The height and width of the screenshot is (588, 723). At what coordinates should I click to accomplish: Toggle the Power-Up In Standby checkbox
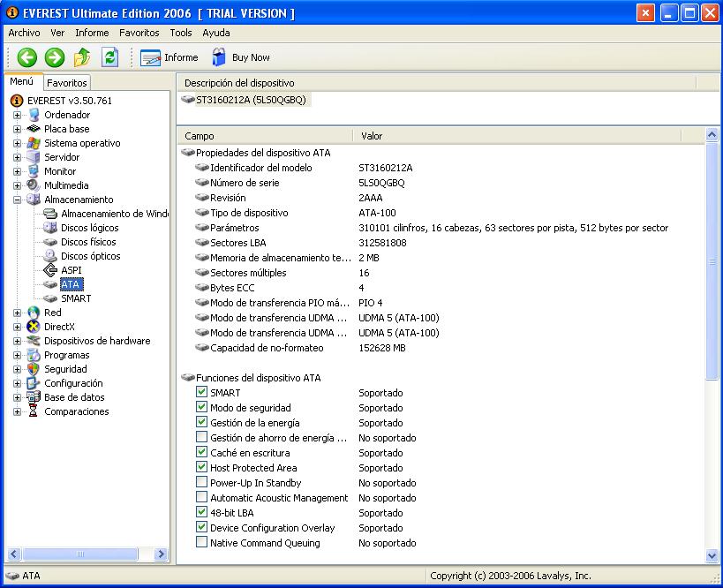(x=202, y=483)
